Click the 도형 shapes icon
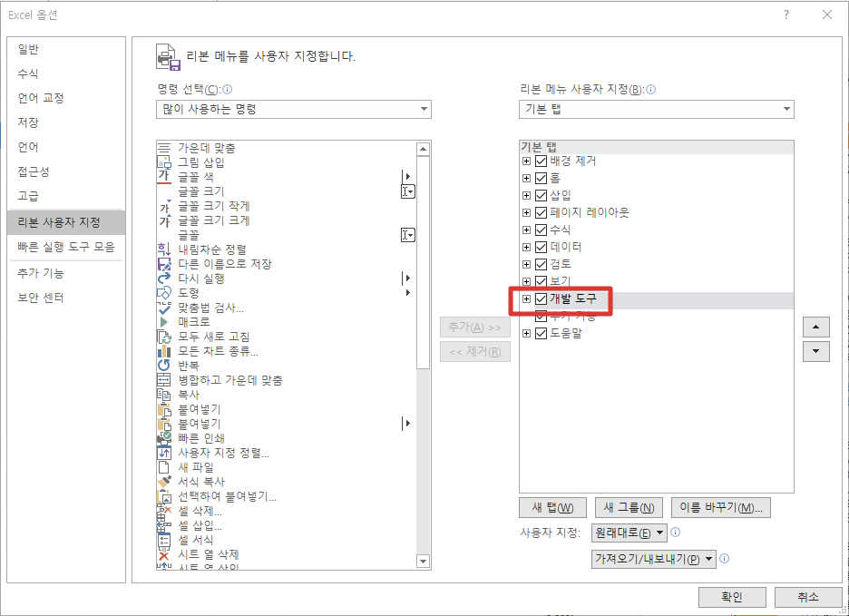Image resolution: width=849 pixels, height=616 pixels. click(x=164, y=293)
